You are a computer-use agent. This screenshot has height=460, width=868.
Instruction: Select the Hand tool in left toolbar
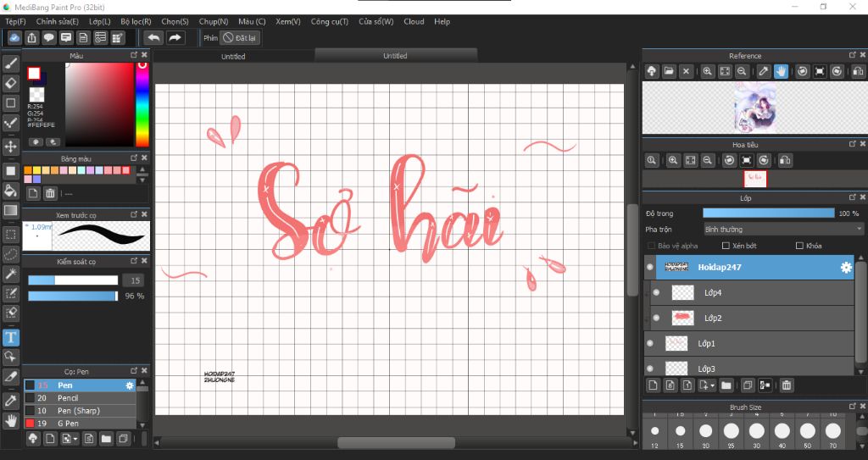tap(10, 421)
